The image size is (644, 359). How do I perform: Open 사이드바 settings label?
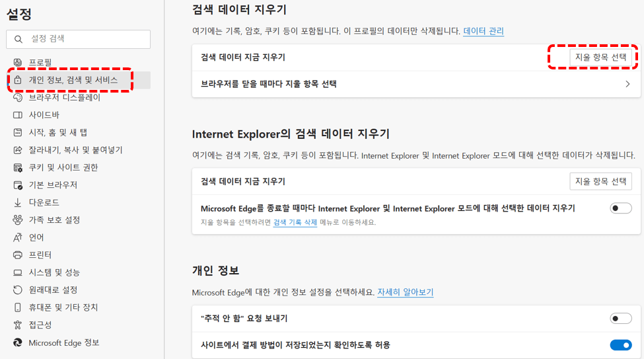click(44, 115)
